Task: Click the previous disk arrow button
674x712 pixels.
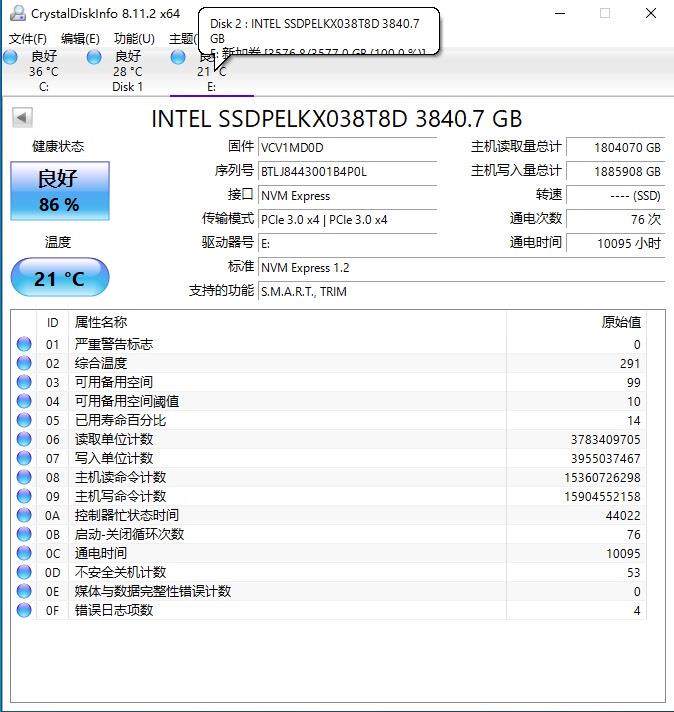Action: point(22,118)
